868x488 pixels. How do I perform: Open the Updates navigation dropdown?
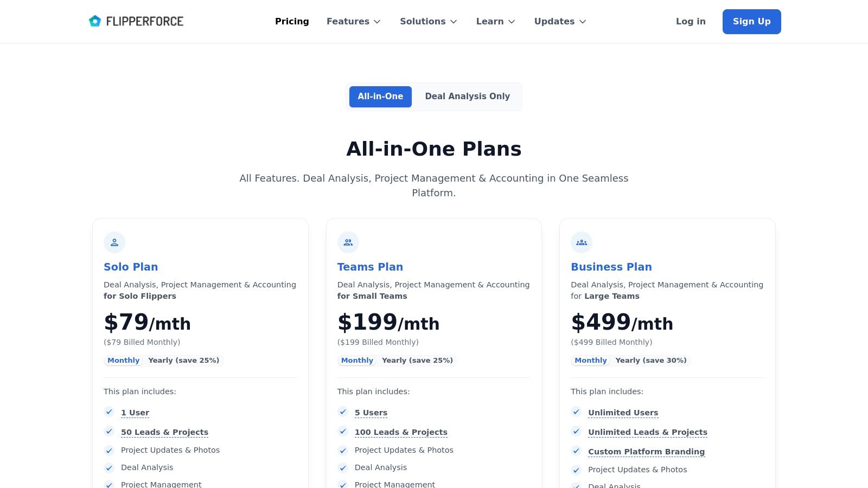(560, 22)
